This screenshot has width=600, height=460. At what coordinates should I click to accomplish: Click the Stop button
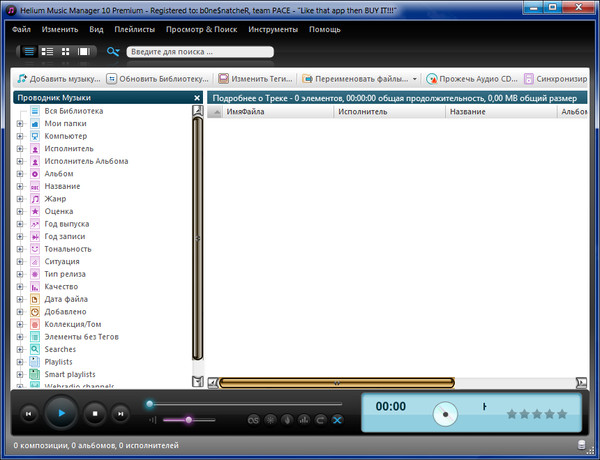(x=95, y=414)
